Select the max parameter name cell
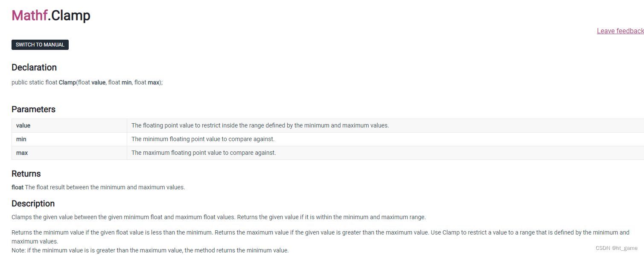This screenshot has height=255, width=644. click(69, 153)
